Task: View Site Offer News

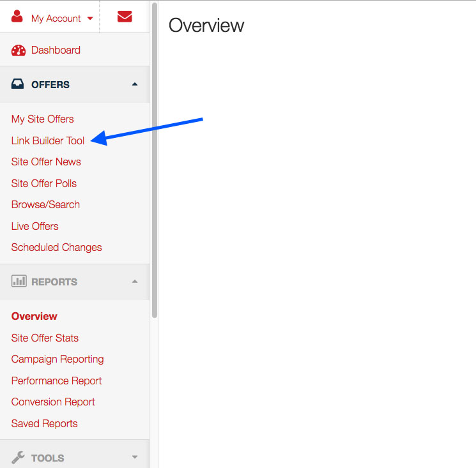Action: [x=46, y=162]
